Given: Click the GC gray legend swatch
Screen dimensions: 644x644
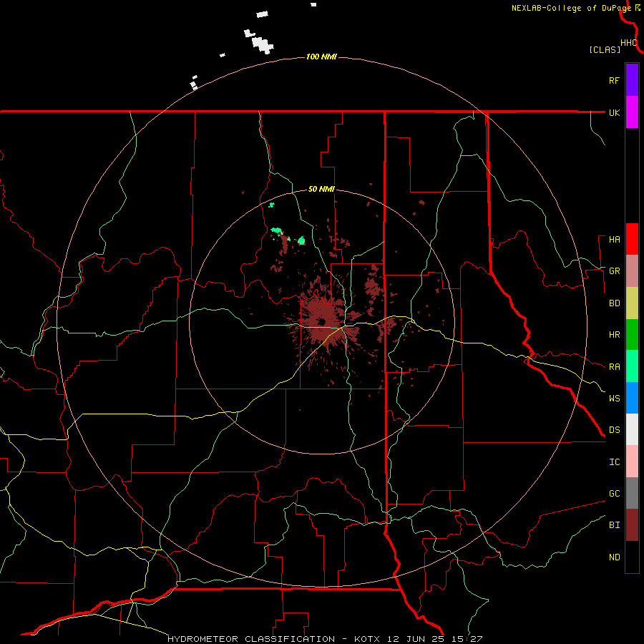Looking at the screenshot, I should pos(632,493).
